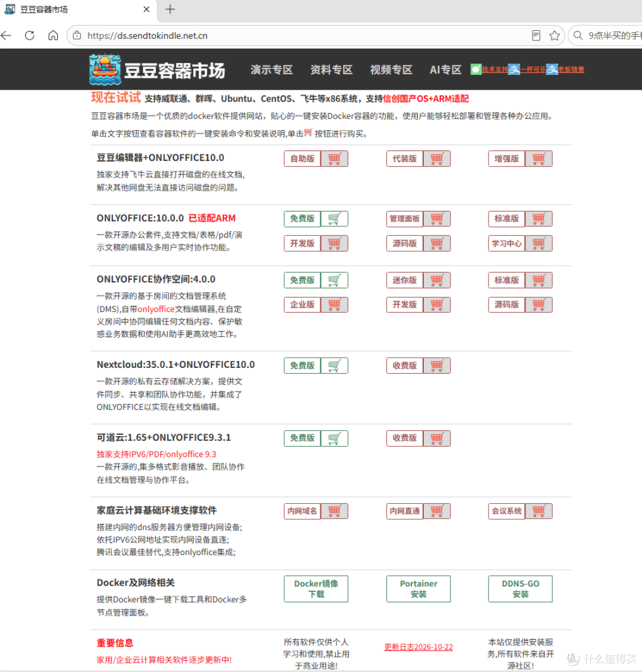Click the 会议系统 button
The height and width of the screenshot is (672, 642).
click(x=507, y=511)
